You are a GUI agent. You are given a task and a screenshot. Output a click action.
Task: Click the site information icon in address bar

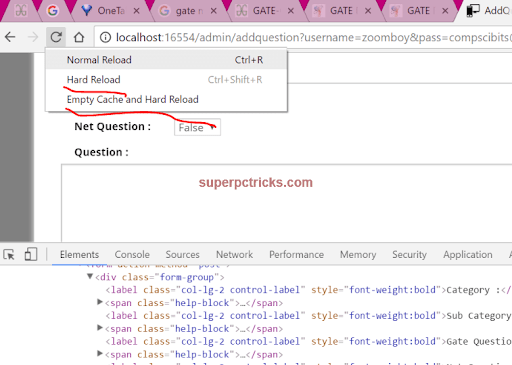(x=105, y=37)
